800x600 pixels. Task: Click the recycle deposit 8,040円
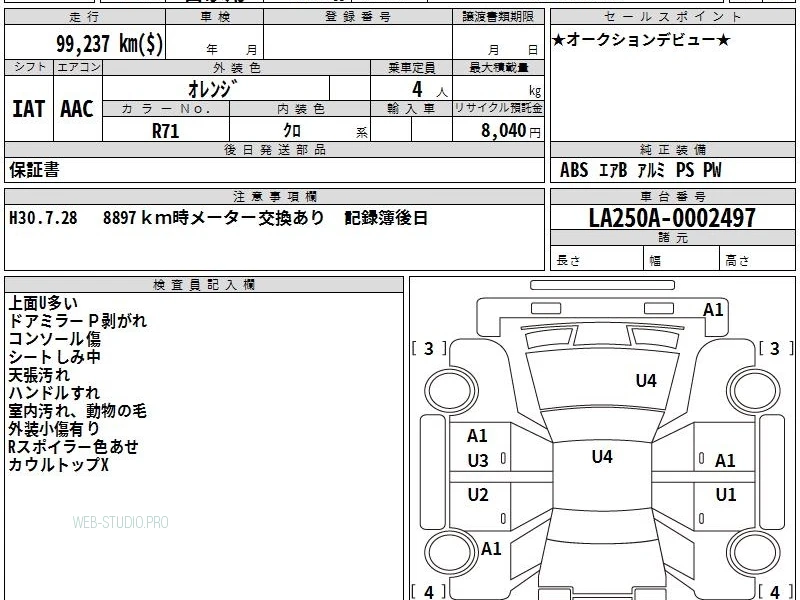click(x=510, y=131)
